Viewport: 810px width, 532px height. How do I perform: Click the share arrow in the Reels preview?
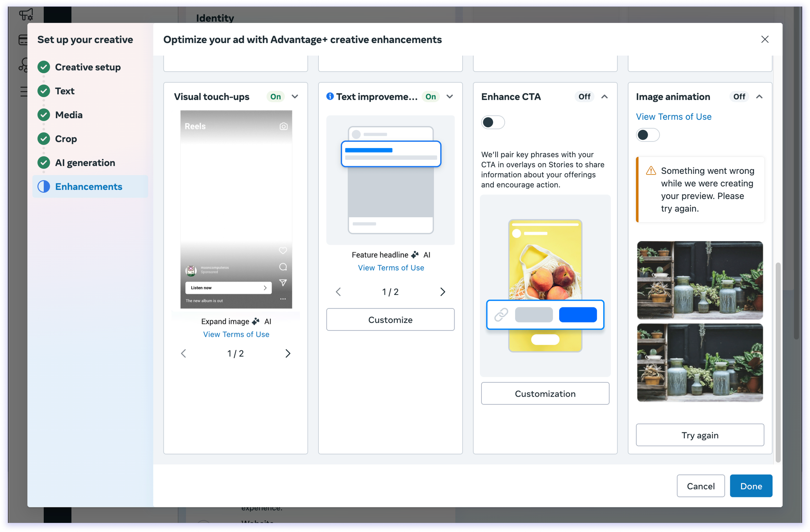coord(283,283)
